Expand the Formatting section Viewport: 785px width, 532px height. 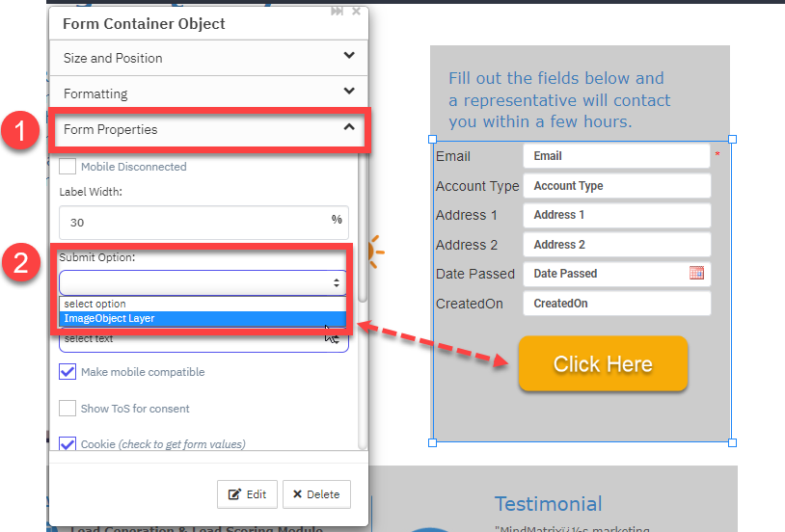coord(208,93)
